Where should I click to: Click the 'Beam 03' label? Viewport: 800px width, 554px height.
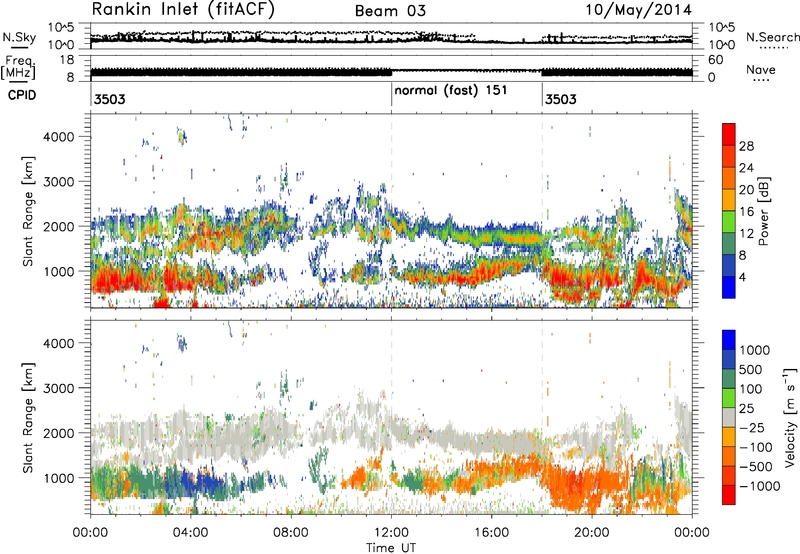(390, 11)
